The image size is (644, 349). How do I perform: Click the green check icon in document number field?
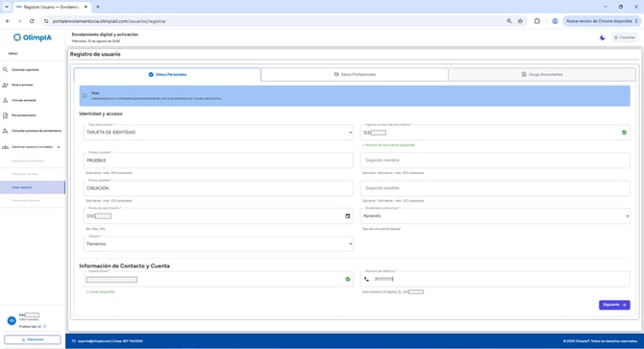point(624,133)
